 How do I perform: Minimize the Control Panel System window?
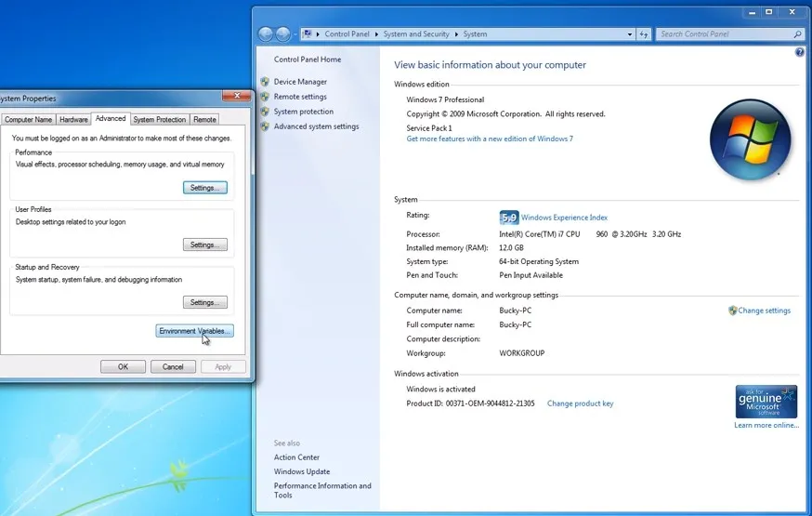752,12
